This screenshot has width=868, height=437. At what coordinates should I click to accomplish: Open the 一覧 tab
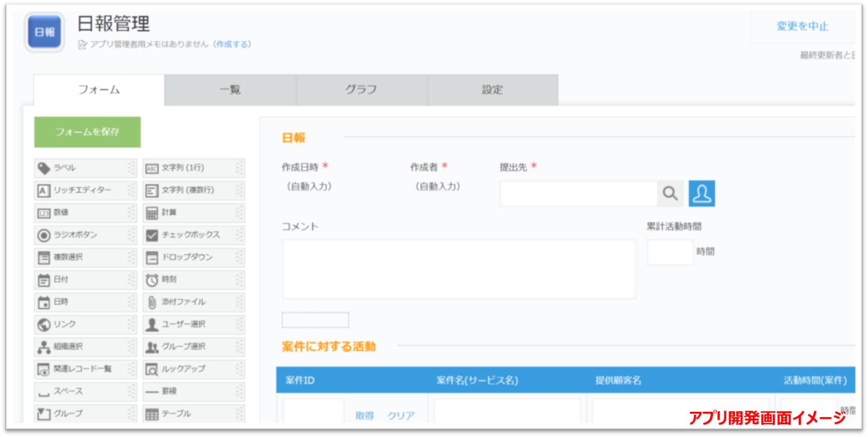(230, 90)
